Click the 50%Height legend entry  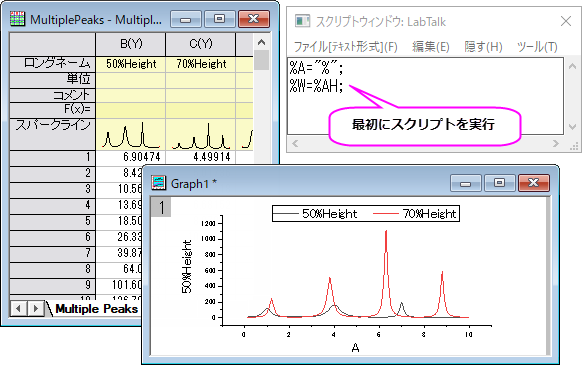pyautogui.click(x=315, y=214)
